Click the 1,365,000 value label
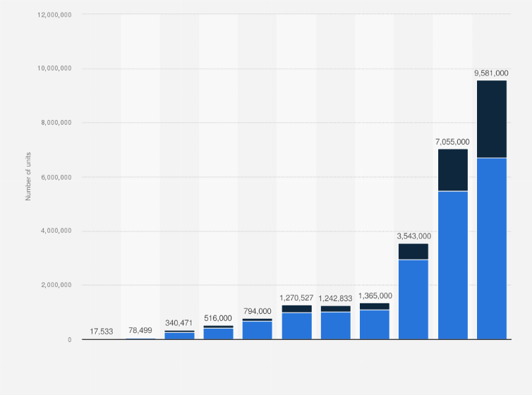 coord(375,296)
